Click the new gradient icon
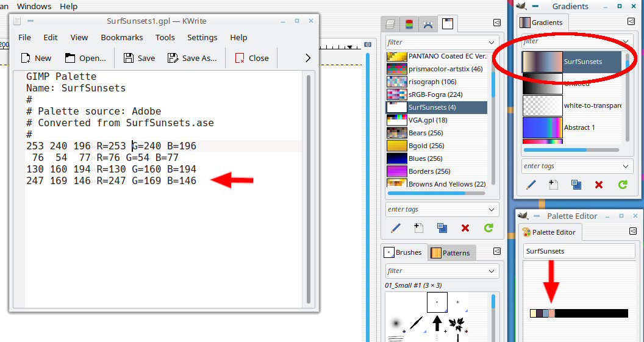 [553, 185]
